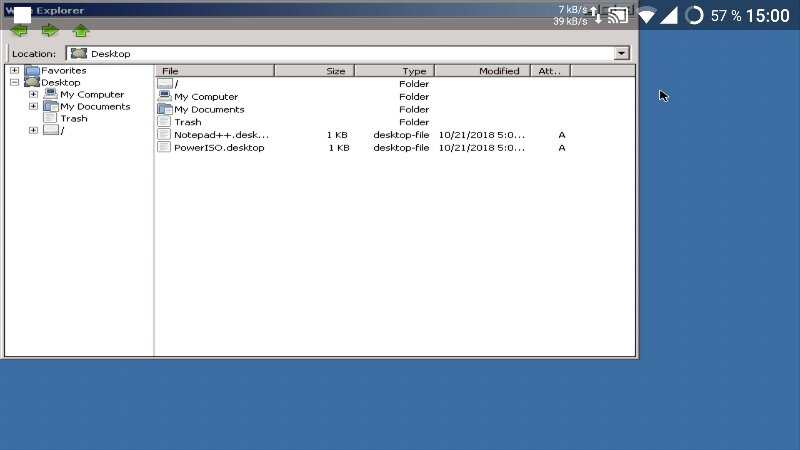Sort by the Size column header
The height and width of the screenshot is (450, 800).
coord(314,71)
